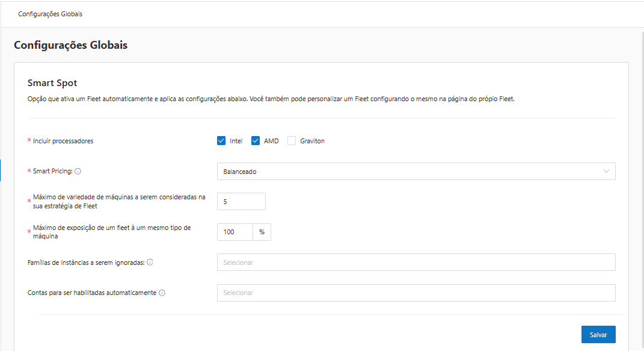
Task: Click the dropdown chevron arrow in Smart Pricing
Action: [x=606, y=172]
